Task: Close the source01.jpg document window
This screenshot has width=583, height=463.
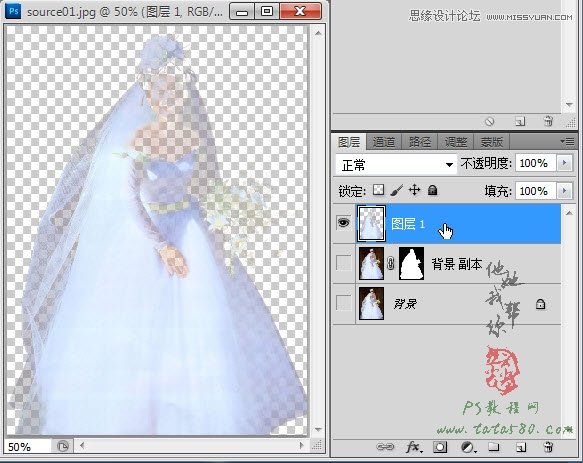Action: 300,12
